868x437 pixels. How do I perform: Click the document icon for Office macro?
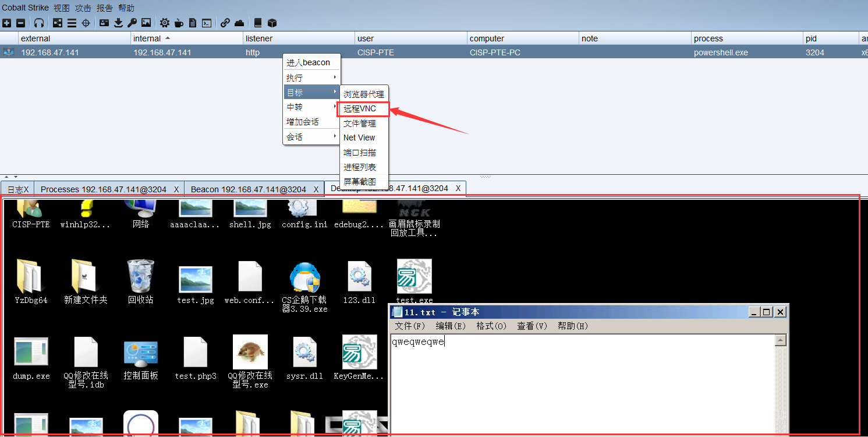tap(193, 23)
